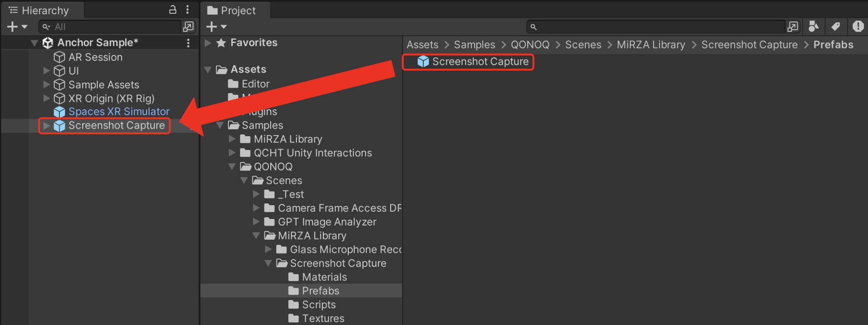Click the Sample Assets cube icon
This screenshot has width=868, height=325.
coord(60,85)
